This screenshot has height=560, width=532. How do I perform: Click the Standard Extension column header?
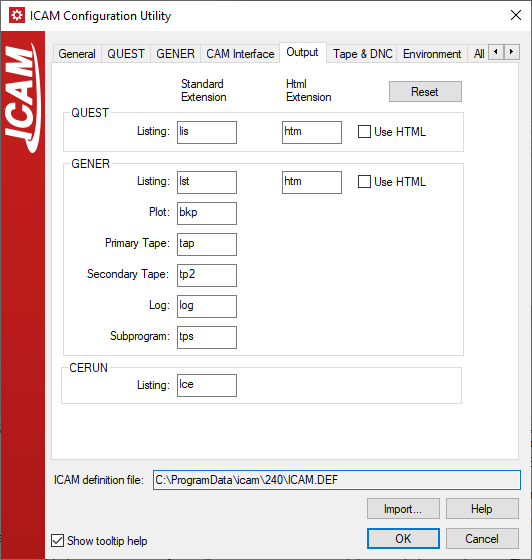point(204,90)
